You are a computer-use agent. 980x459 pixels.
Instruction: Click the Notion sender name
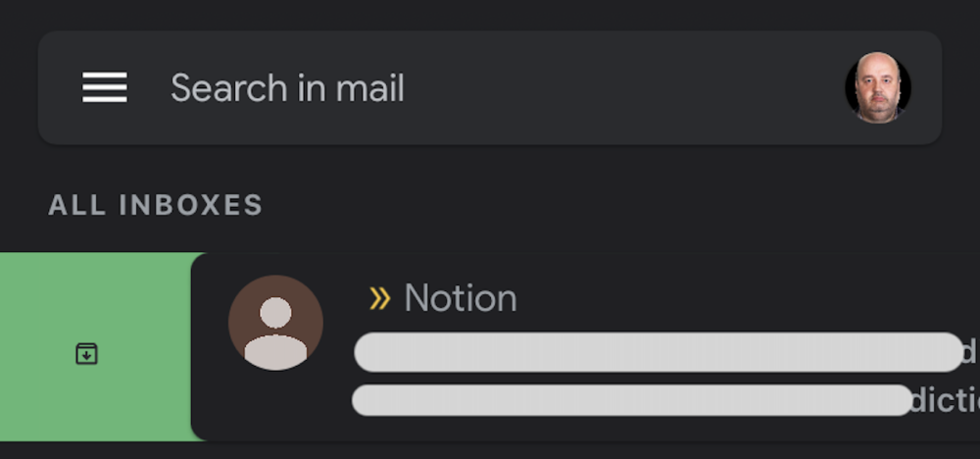pyautogui.click(x=461, y=298)
